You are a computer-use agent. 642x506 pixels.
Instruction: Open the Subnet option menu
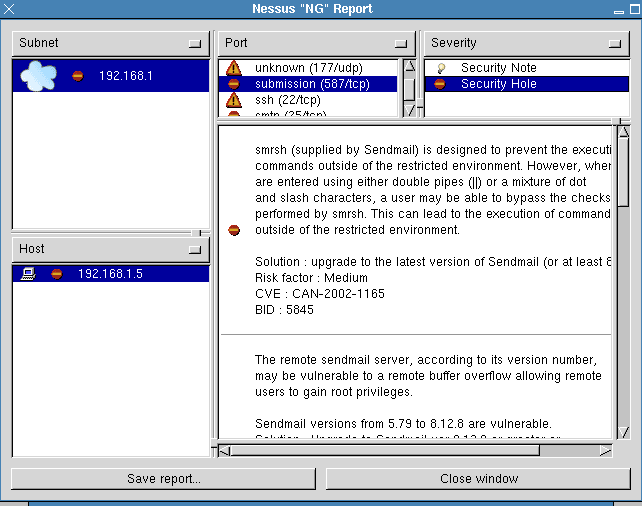[111, 43]
